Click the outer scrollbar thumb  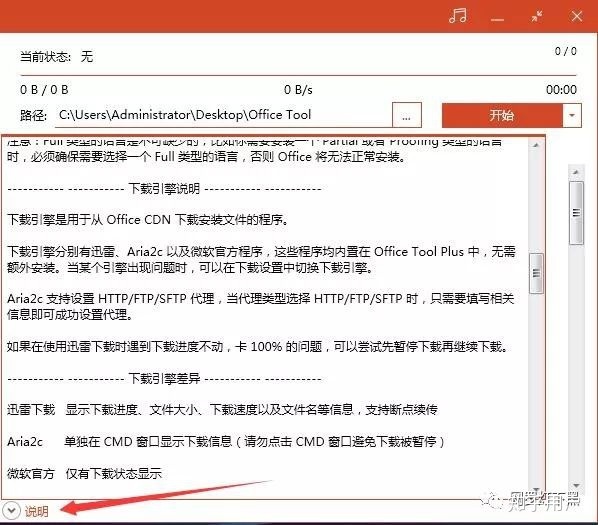click(576, 213)
